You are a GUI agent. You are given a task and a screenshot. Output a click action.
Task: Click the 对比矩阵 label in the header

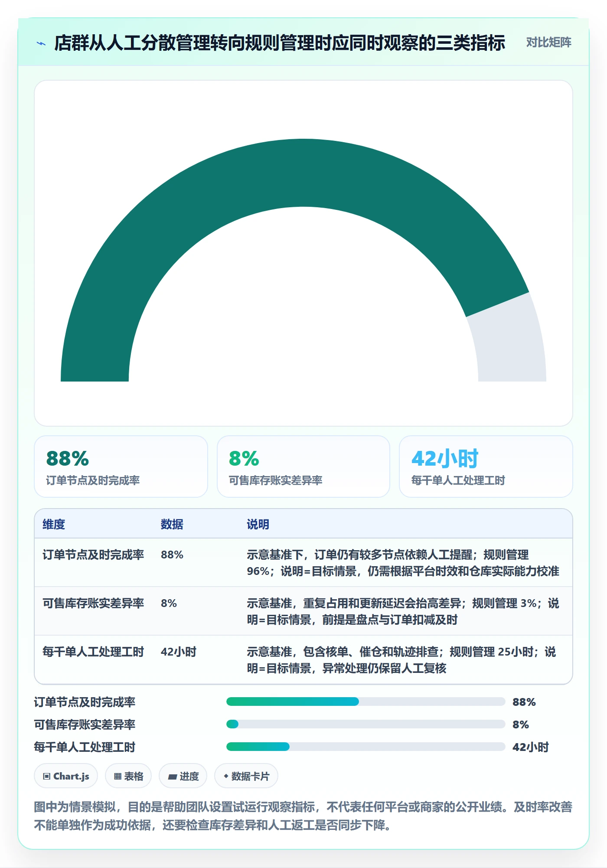(548, 42)
